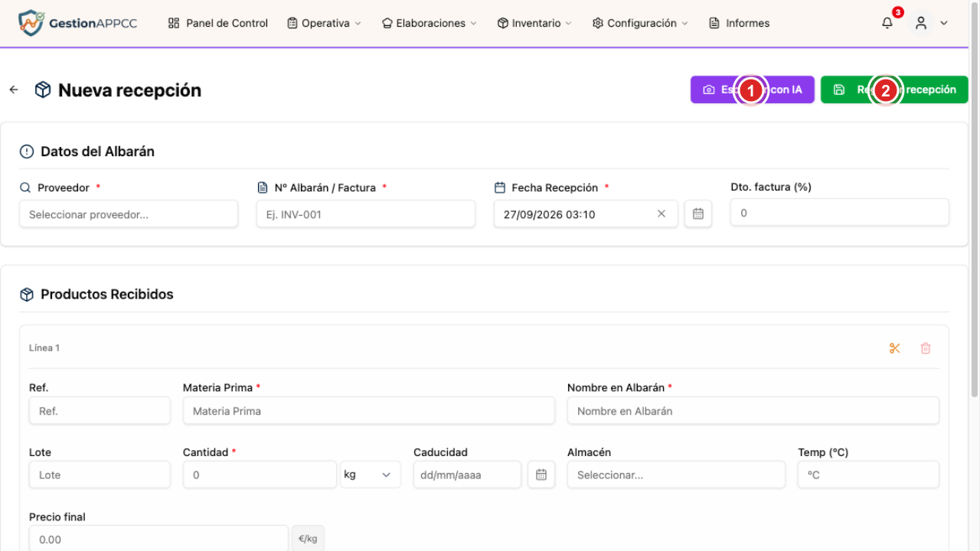
Task: Click the Lote input field
Action: (x=100, y=474)
